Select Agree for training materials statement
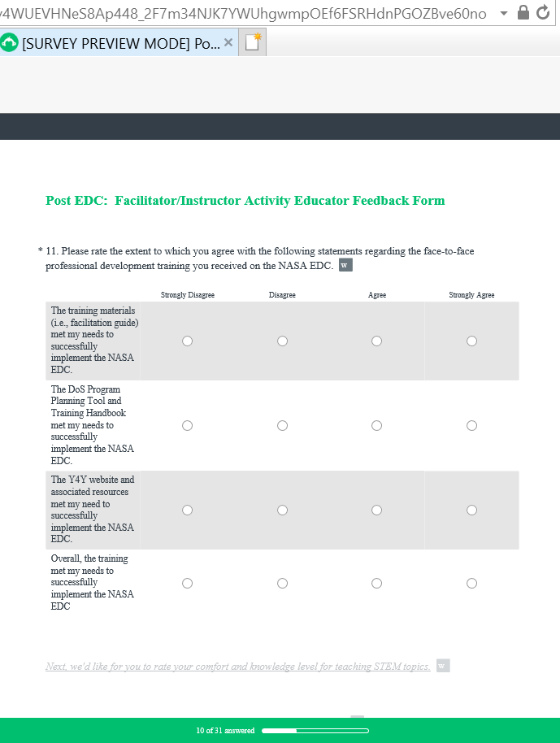Image resolution: width=560 pixels, height=743 pixels. pos(377,341)
